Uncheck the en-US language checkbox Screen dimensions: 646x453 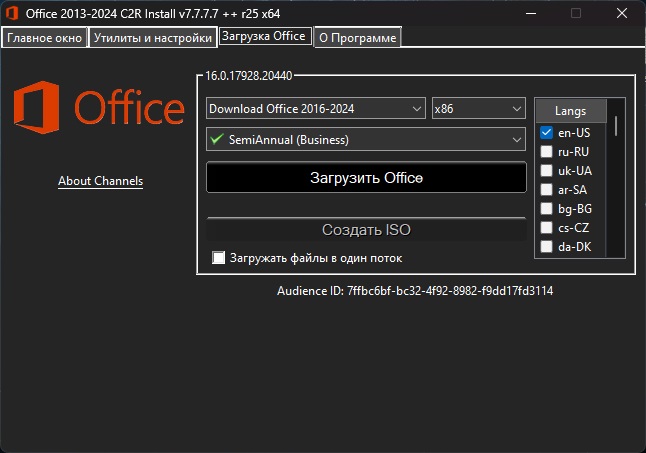pyautogui.click(x=546, y=133)
